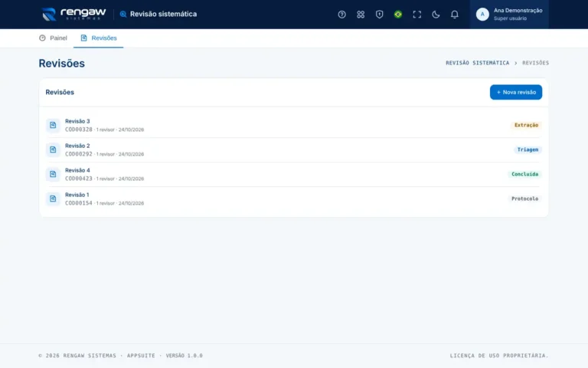Open the apps grid icon
Screen dimensions: 588x368
click(361, 15)
